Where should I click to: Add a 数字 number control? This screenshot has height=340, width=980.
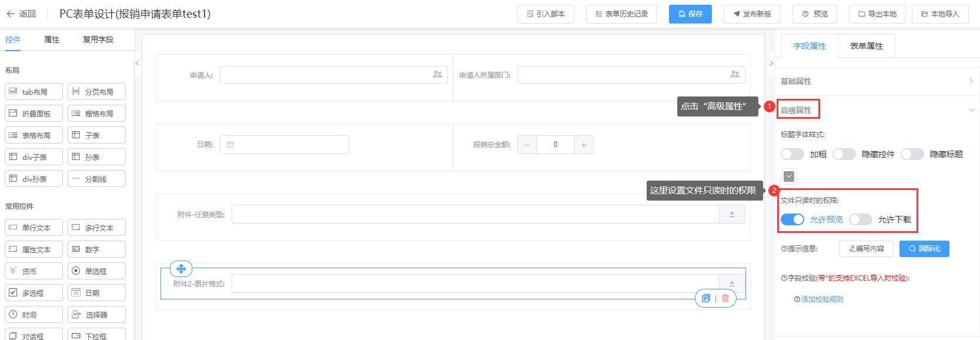tap(96, 249)
